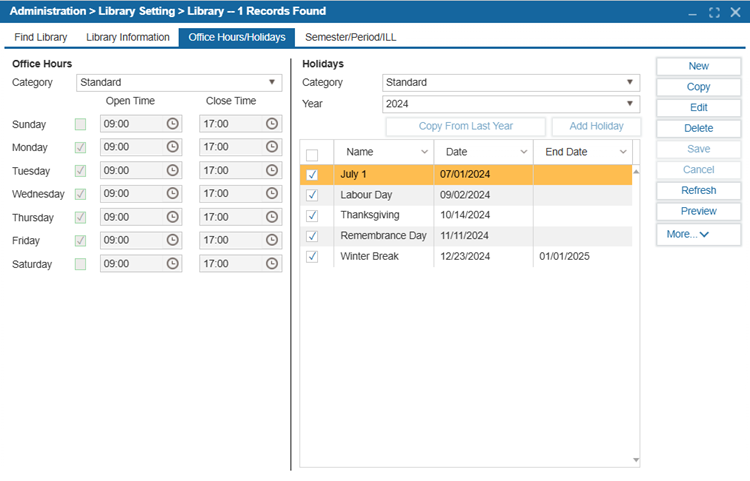Screen dimensions: 750x481
Task: Select the Office Hours/Holidays tab
Action: pyautogui.click(x=237, y=37)
